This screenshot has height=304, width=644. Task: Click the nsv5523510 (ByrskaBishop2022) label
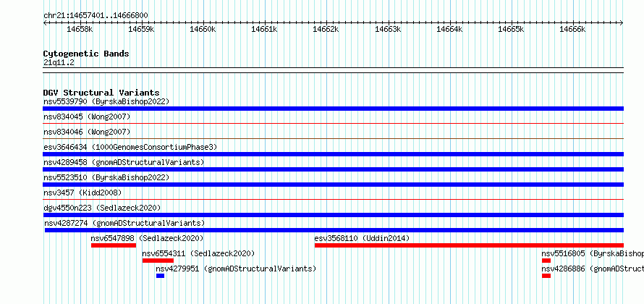(x=106, y=177)
